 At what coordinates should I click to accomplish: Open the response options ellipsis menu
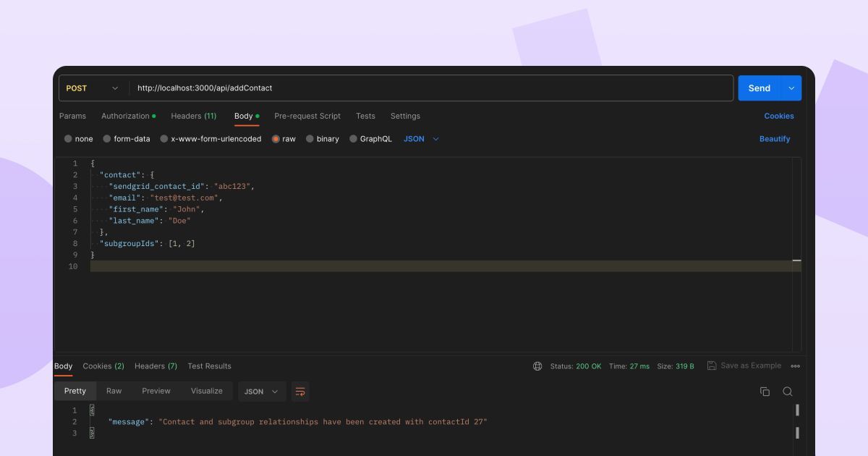795,366
